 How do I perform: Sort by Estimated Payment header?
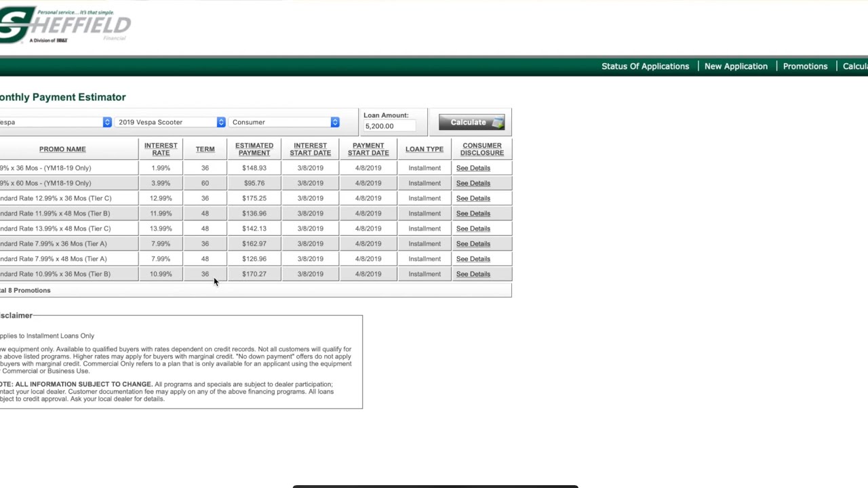coord(254,149)
